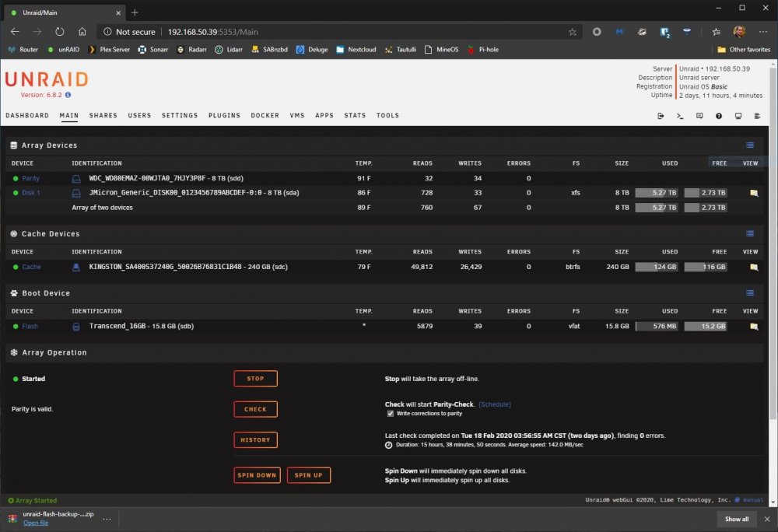778x532 pixels.
Task: Open the Plugins tab
Action: coord(224,116)
